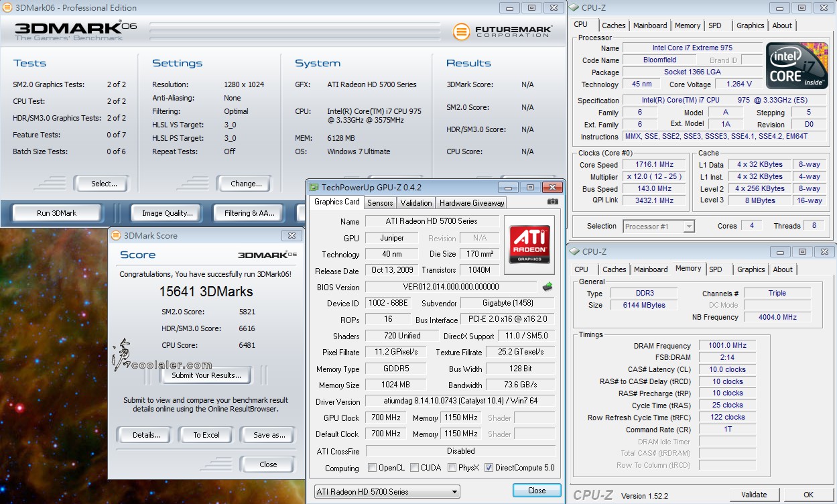The height and width of the screenshot is (504, 837).
Task: Open Image Quality... button
Action: pyautogui.click(x=167, y=213)
